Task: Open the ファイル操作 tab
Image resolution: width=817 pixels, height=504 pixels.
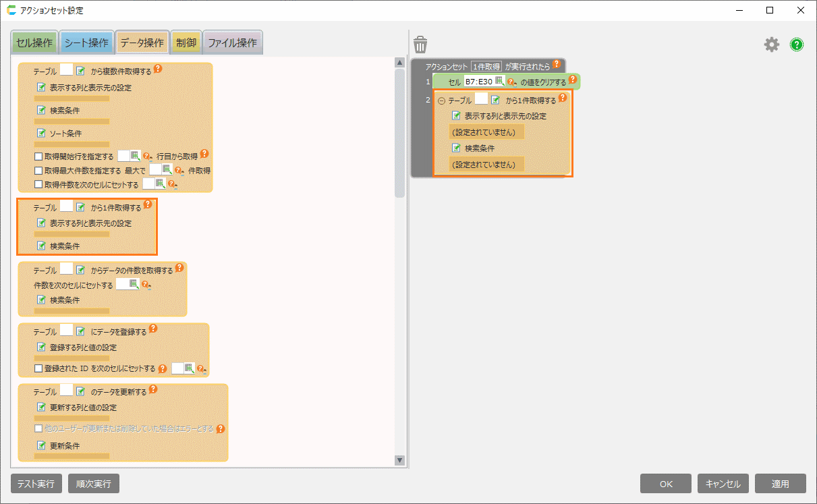Action: [x=232, y=43]
